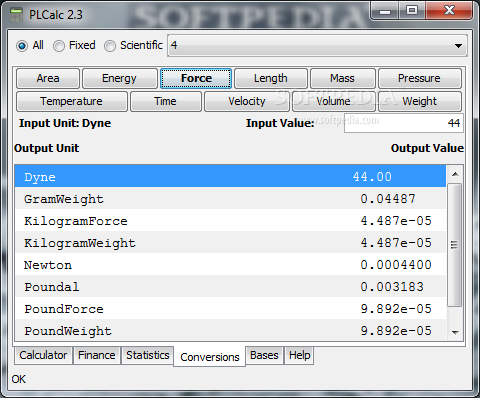This screenshot has width=480, height=398.
Task: Click the scroll down arrow of output list
Action: [x=455, y=332]
